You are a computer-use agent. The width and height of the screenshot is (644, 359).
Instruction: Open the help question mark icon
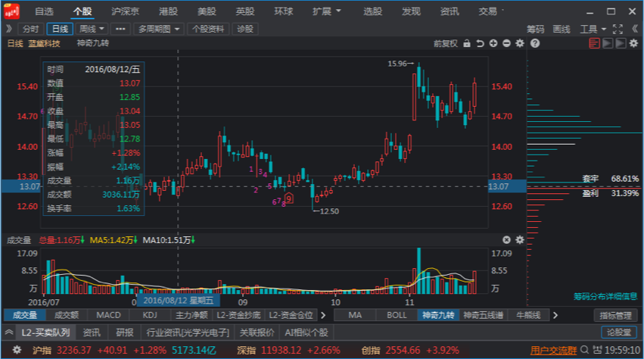pyautogui.click(x=535, y=43)
